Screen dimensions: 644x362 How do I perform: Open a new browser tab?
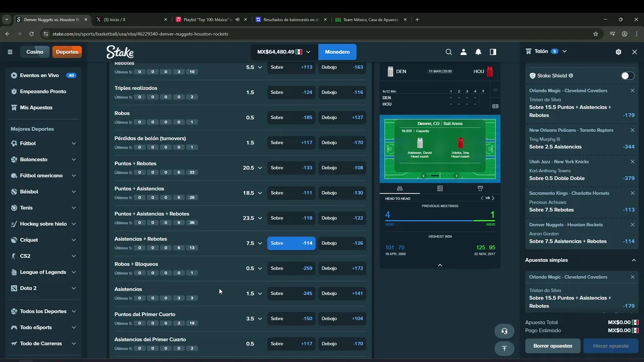pyautogui.click(x=417, y=20)
